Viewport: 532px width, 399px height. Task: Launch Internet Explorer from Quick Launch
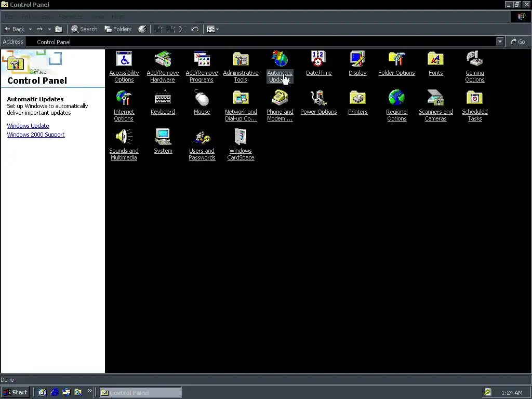(55, 393)
